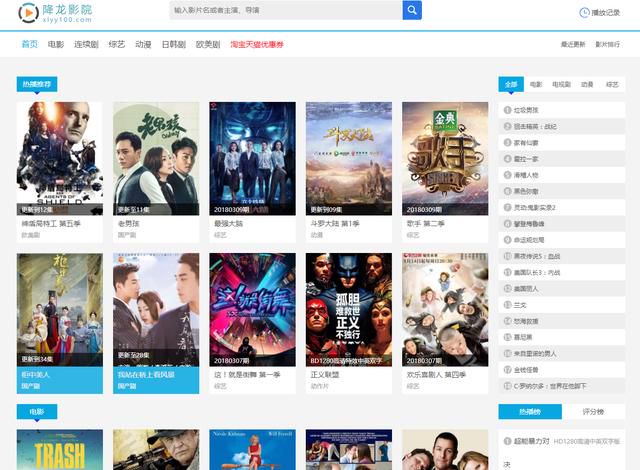Open ranking item 兰戈
Image resolution: width=640 pixels, height=470 pixels.
click(x=520, y=305)
